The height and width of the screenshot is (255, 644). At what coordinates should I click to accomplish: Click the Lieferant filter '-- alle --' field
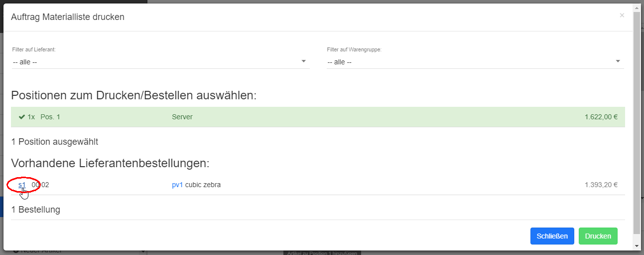click(x=154, y=62)
